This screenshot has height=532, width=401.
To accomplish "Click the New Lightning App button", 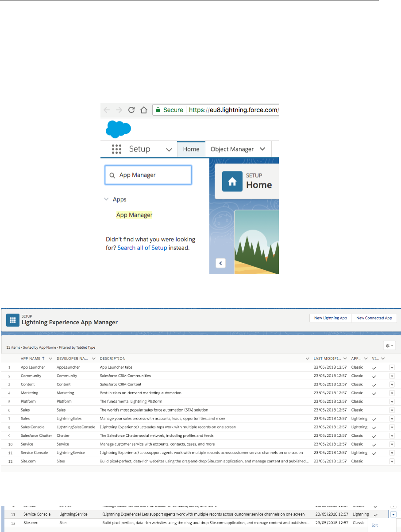I will point(330,318).
